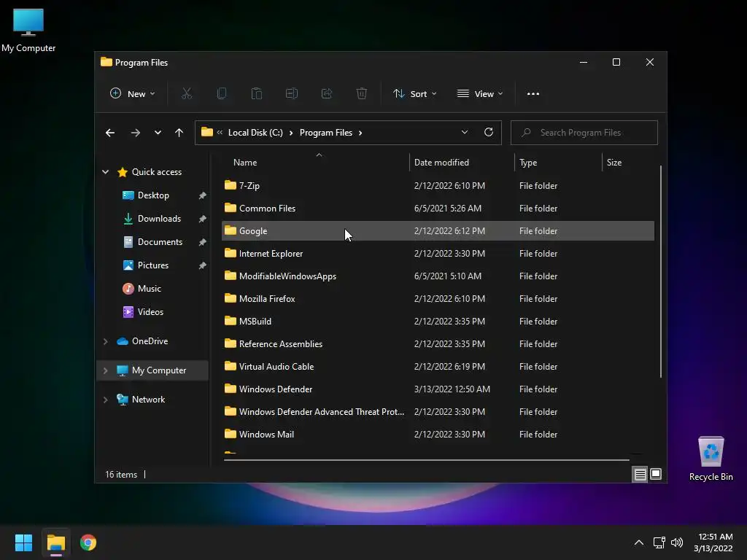The image size is (747, 560).
Task: Expand the My Computer tree node
Action: click(105, 370)
